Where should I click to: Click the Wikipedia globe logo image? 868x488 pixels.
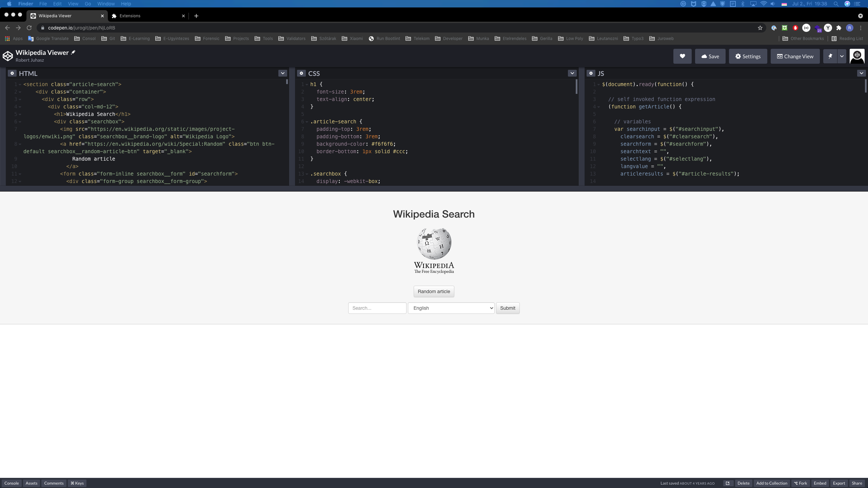(434, 250)
